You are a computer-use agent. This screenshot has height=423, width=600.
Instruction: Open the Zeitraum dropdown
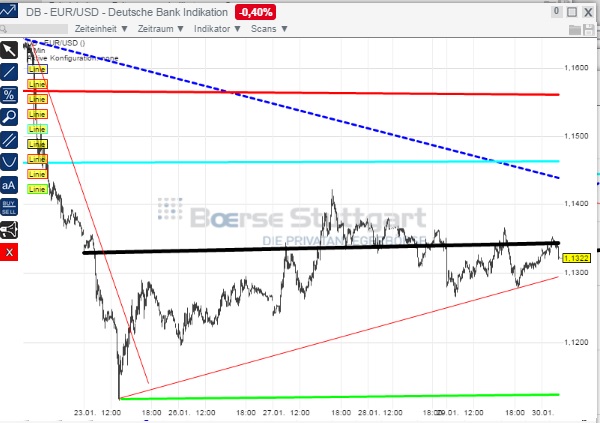[161, 29]
